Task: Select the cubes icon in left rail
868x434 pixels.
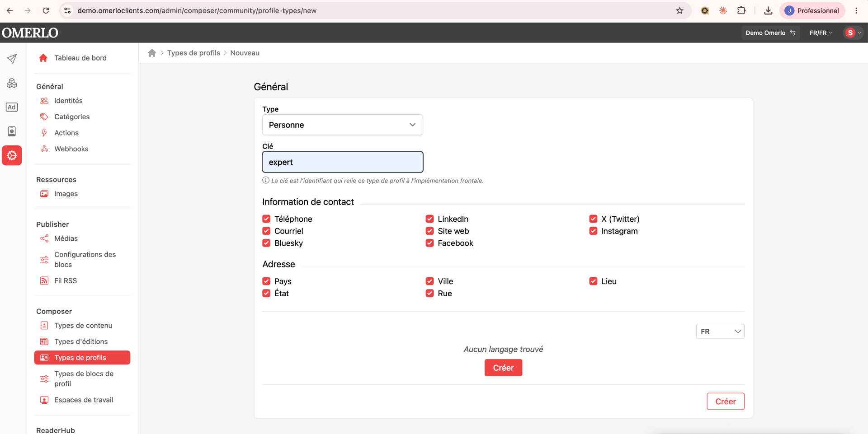Action: [x=12, y=83]
